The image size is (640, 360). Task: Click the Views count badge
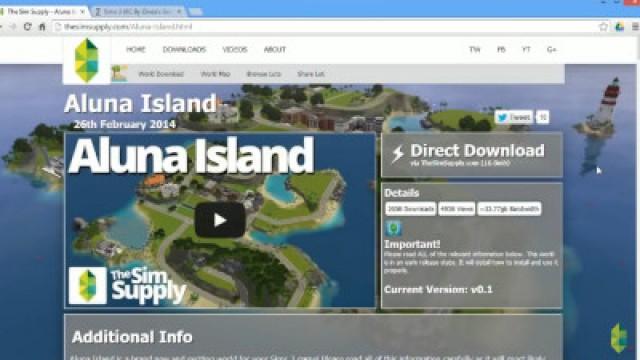(x=457, y=209)
